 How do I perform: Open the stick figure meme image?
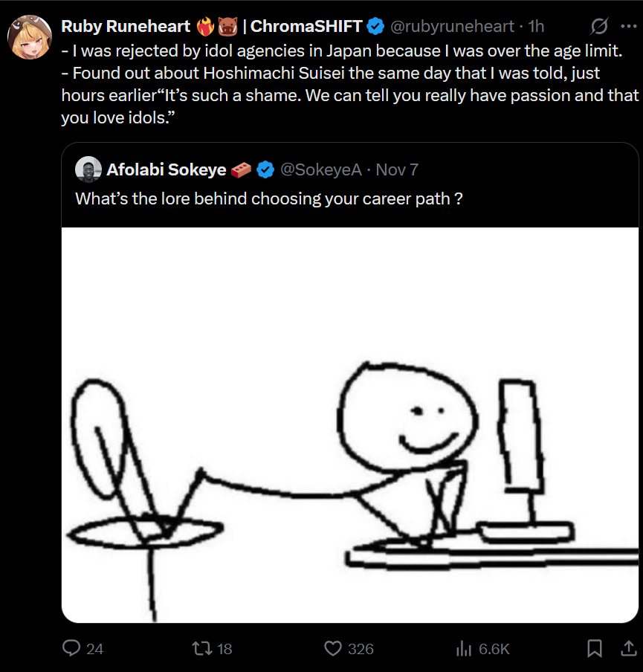(x=349, y=424)
